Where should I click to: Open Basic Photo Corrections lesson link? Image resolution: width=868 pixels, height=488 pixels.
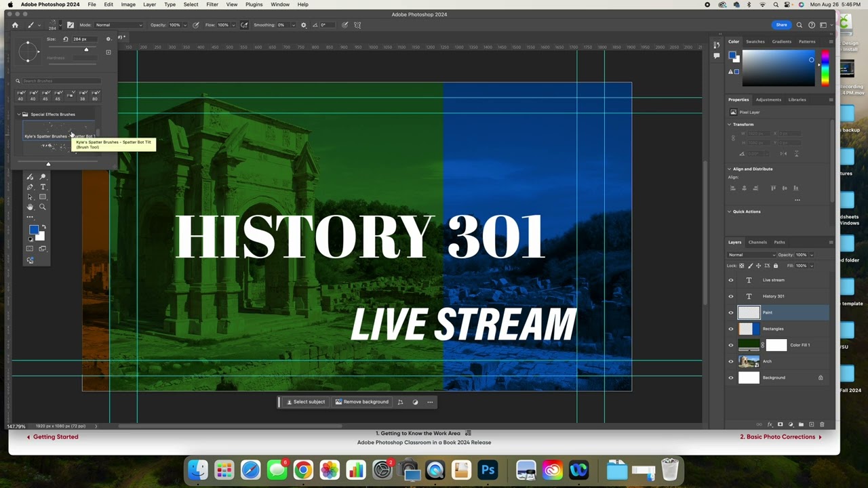click(x=781, y=437)
